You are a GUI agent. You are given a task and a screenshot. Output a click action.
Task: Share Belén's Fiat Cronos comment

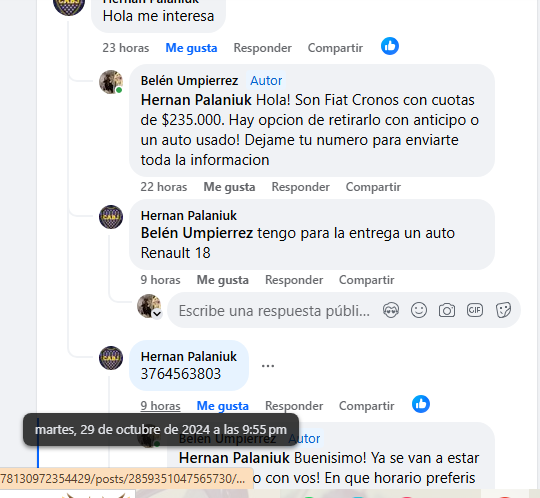click(x=373, y=187)
